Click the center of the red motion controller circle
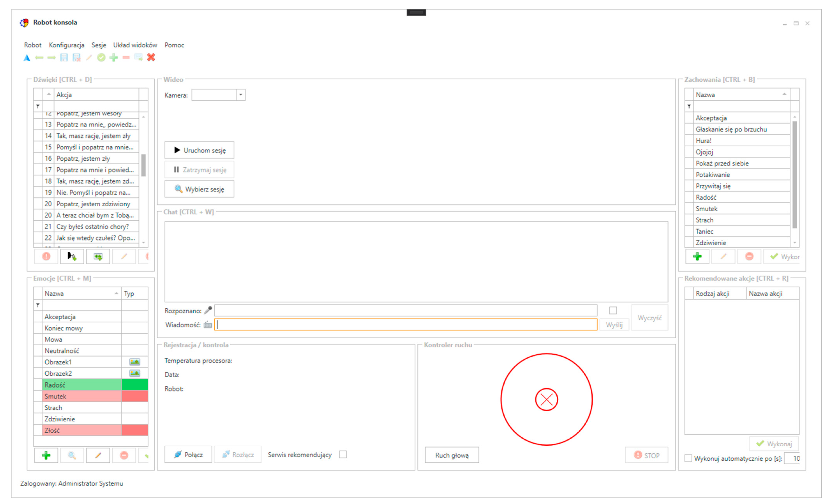830x504 pixels. [x=546, y=400]
